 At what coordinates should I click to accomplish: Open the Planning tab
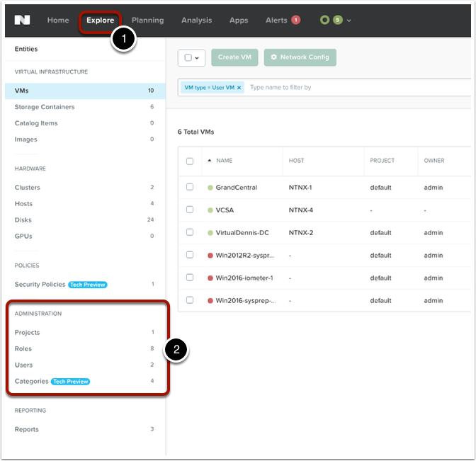(x=147, y=20)
